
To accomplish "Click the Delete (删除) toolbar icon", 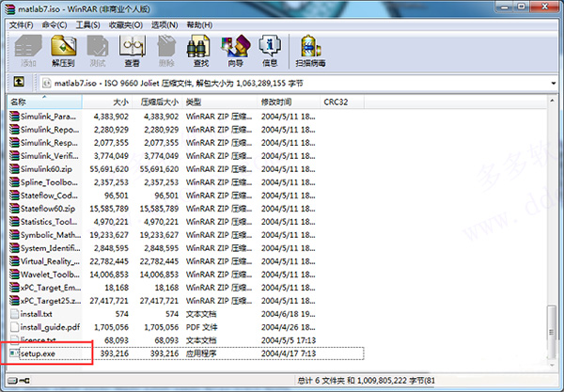I will (165, 51).
